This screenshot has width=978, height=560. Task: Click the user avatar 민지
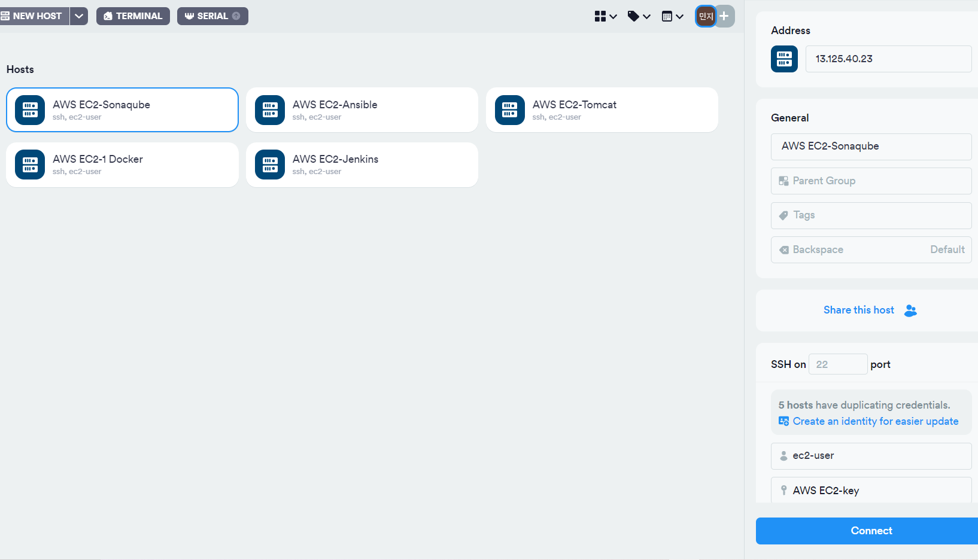(706, 16)
